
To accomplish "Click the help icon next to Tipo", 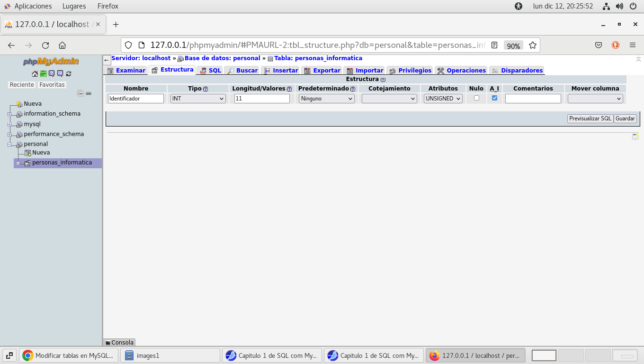I will [206, 89].
